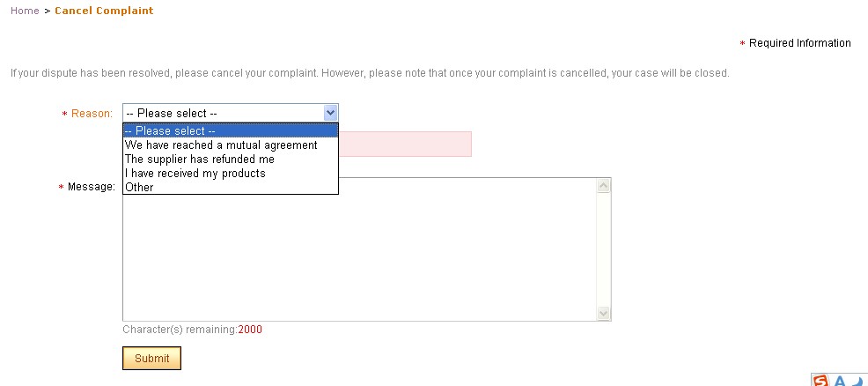This screenshot has width=868, height=386.
Task: Click the Reason field label
Action: pyautogui.click(x=92, y=114)
